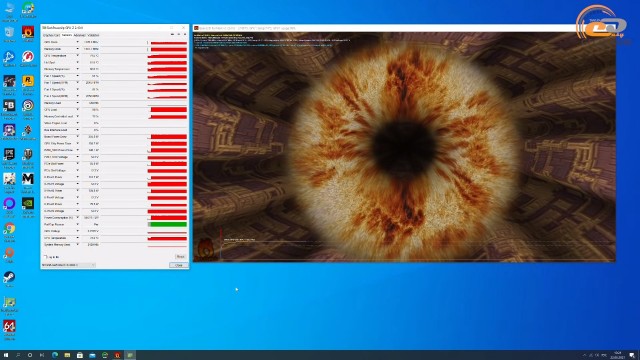
Task: Click the GPU Voltage row label
Action: (x=52, y=231)
